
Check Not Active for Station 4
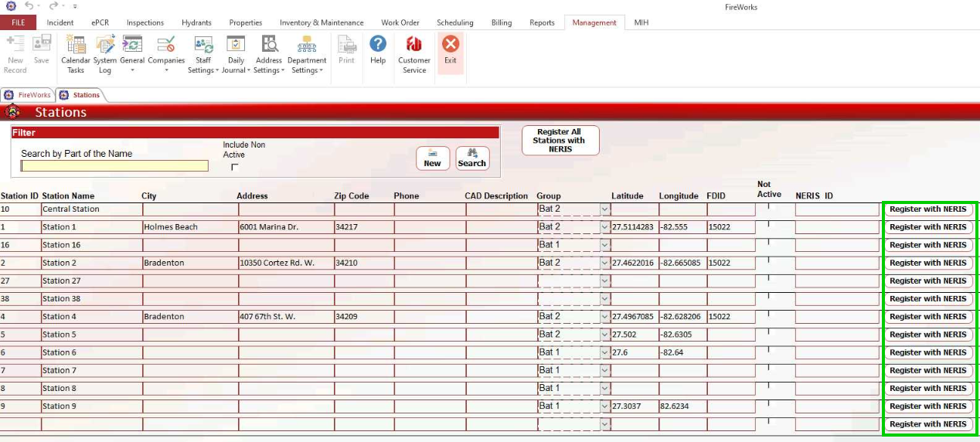(x=768, y=313)
